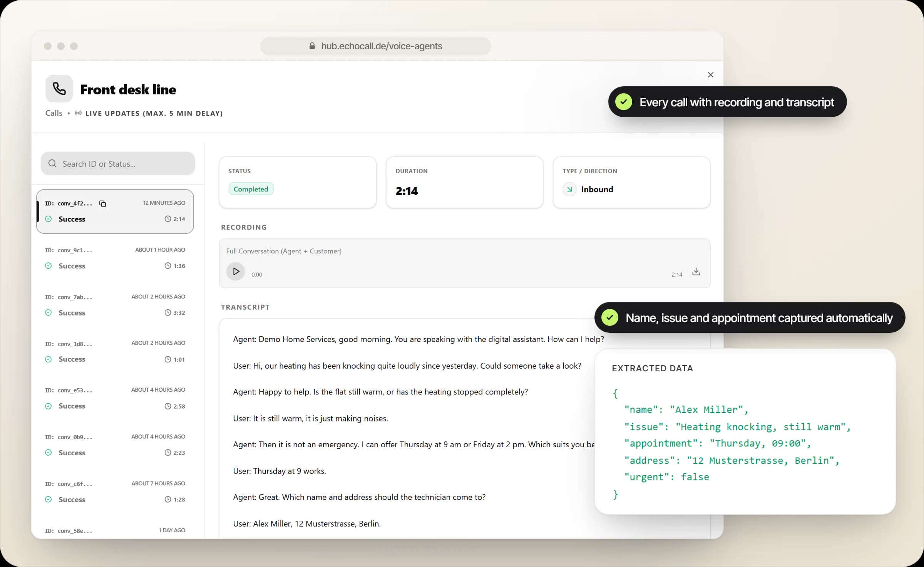Close the Front desk line panel

point(711,75)
